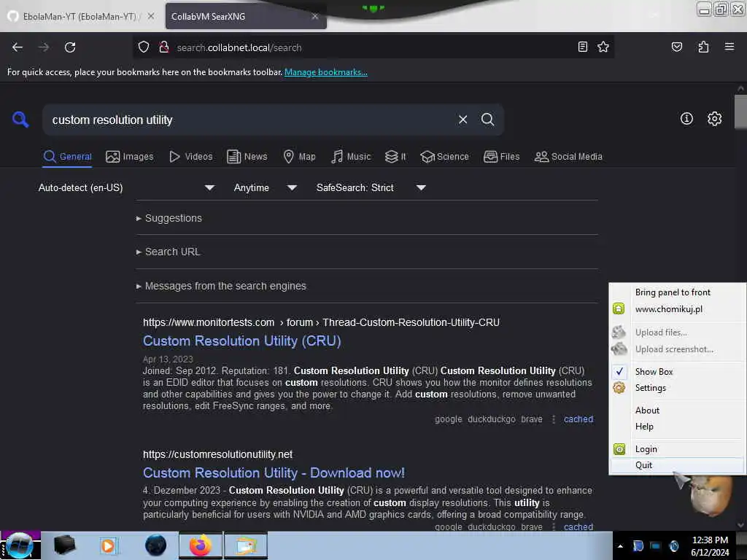Open tracking protection shield icon
Screen dimensions: 747x560
tap(144, 47)
